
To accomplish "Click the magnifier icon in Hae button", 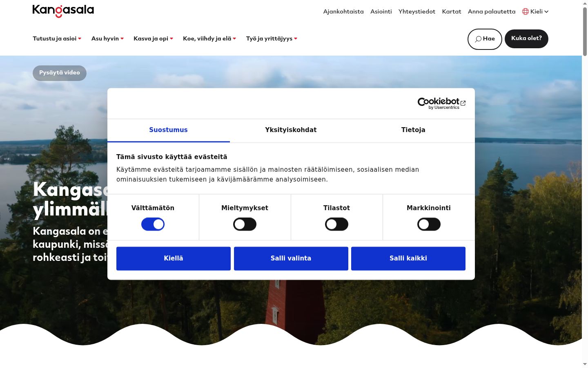I will point(478,39).
